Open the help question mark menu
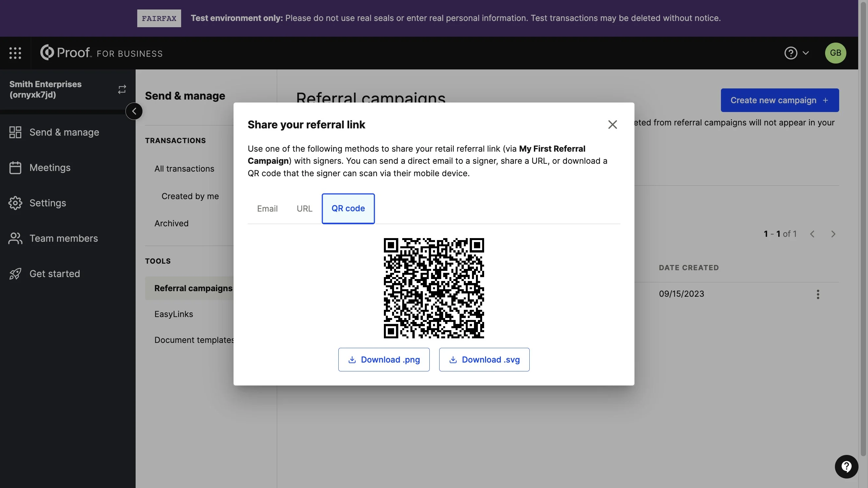 tap(797, 53)
